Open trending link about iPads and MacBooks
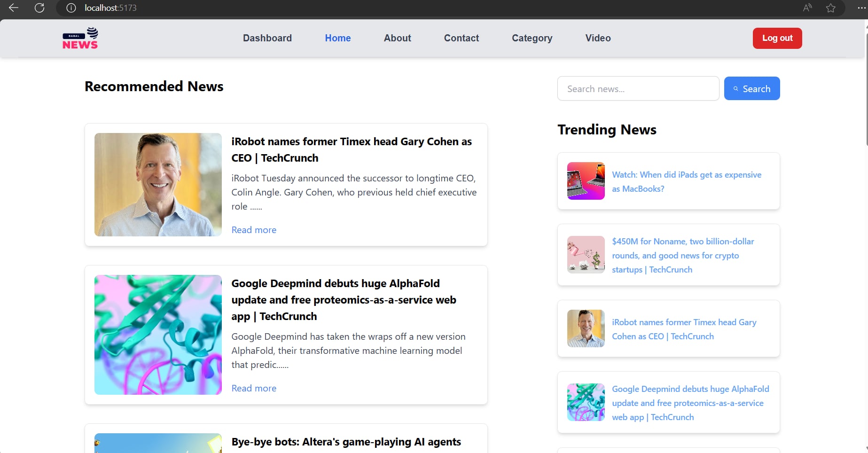Image resolution: width=868 pixels, height=453 pixels. coord(687,181)
